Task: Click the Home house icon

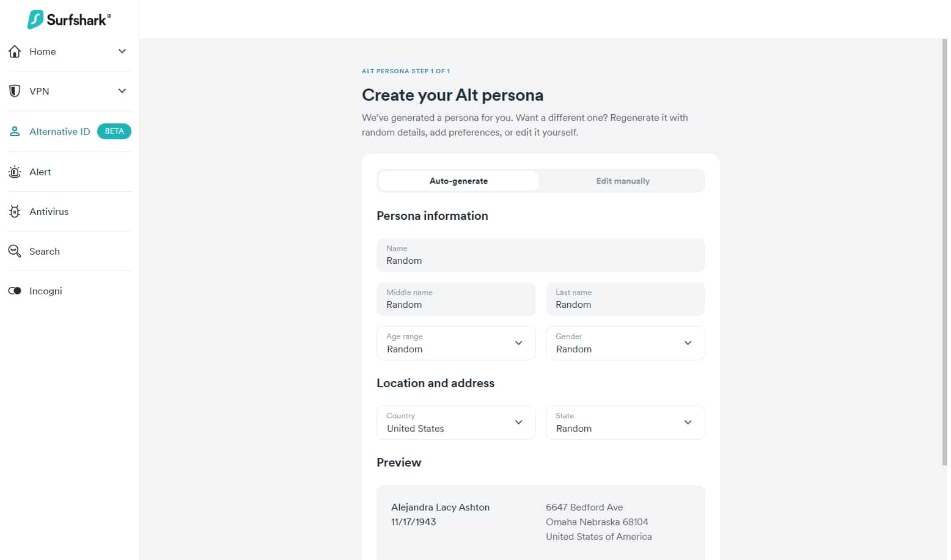Action: pos(15,51)
